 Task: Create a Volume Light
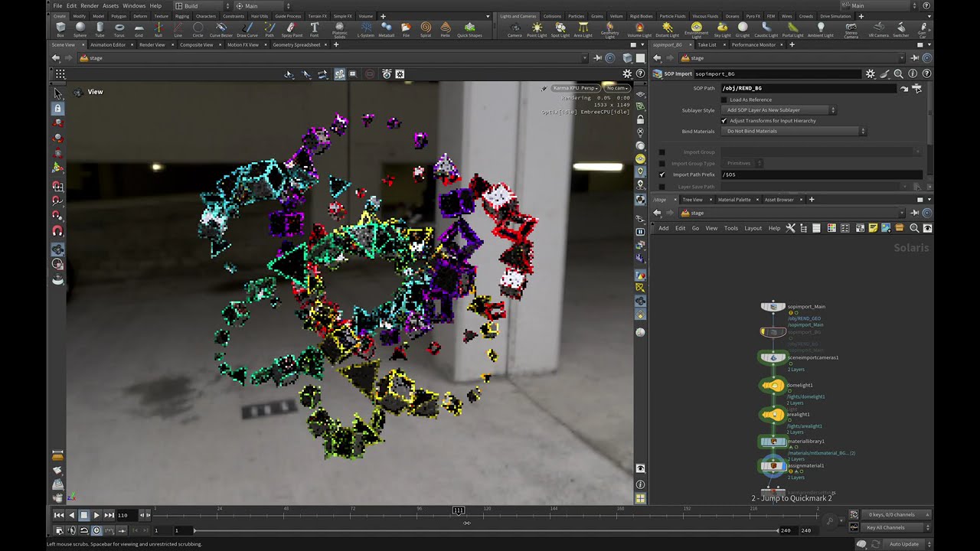[639, 29]
